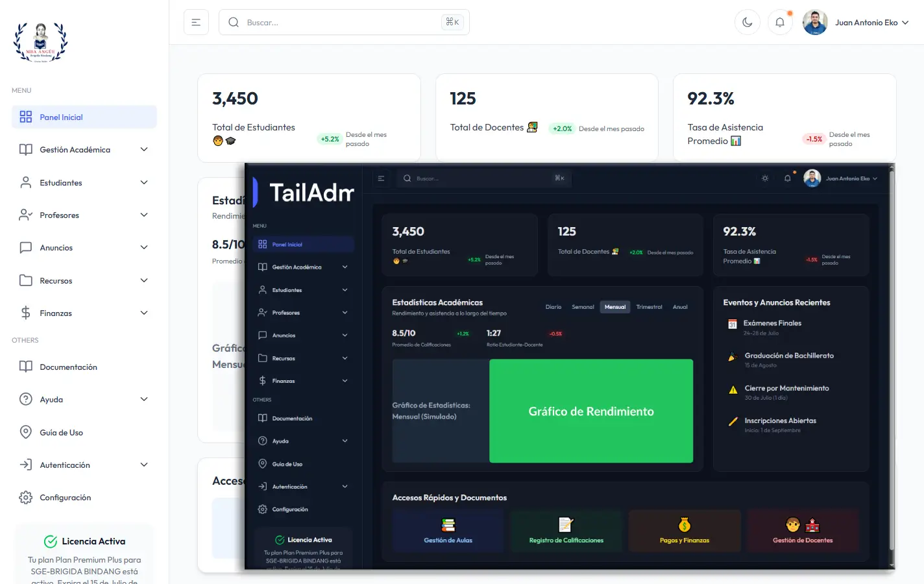This screenshot has width=924, height=584.
Task: Open Pagos y Finanzas quick access card
Action: [685, 530]
